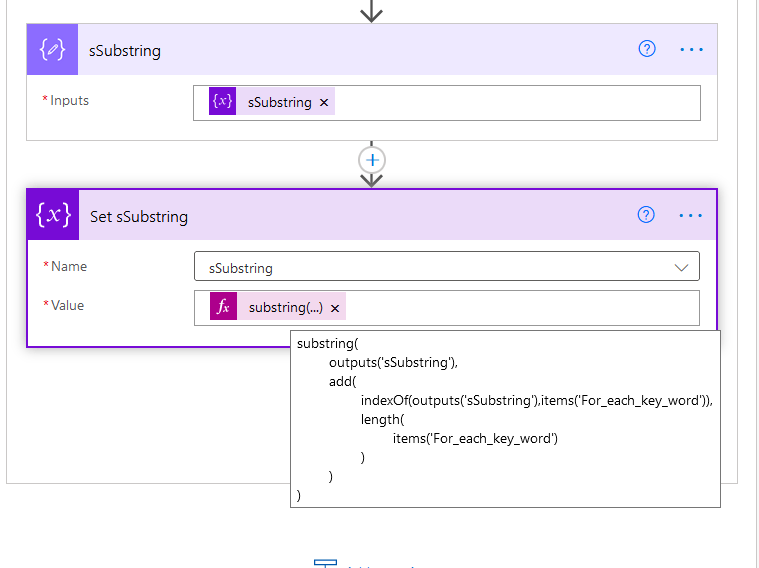Click the Set variable icon on Set sSubstring
Image resolution: width=759 pixels, height=568 pixels.
(53, 216)
